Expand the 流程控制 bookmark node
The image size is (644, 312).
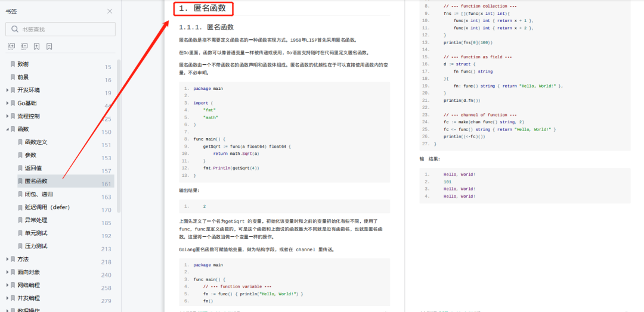pyautogui.click(x=7, y=116)
